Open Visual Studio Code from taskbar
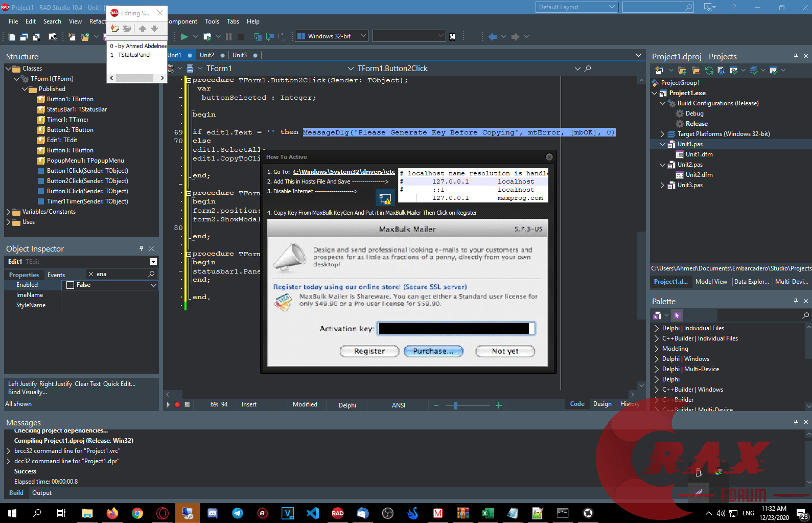The width and height of the screenshot is (812, 523). (313, 513)
